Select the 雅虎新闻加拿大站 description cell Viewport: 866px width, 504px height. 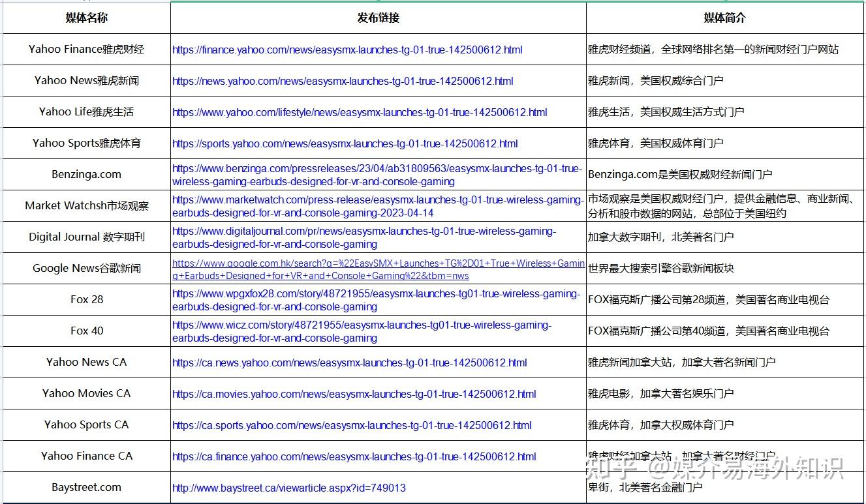[x=725, y=362]
